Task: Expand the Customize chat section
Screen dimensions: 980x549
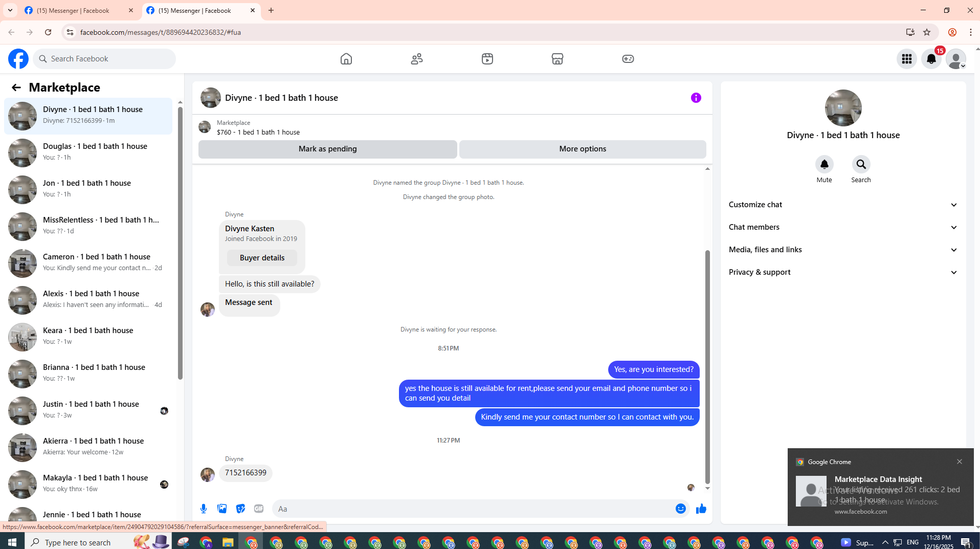Action: [843, 205]
